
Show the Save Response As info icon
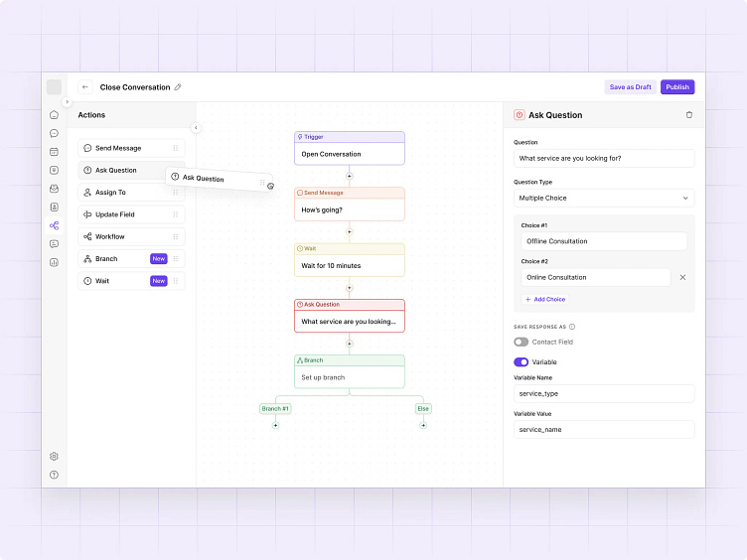[572, 327]
